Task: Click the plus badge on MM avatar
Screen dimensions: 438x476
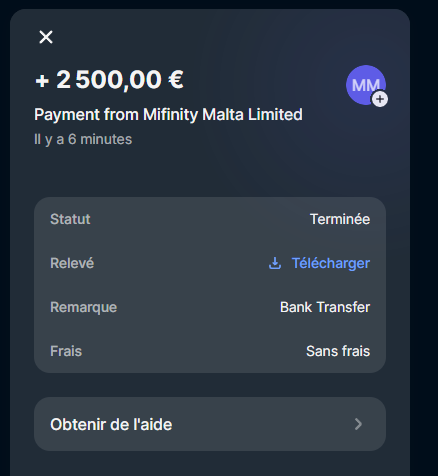Action: pos(380,99)
